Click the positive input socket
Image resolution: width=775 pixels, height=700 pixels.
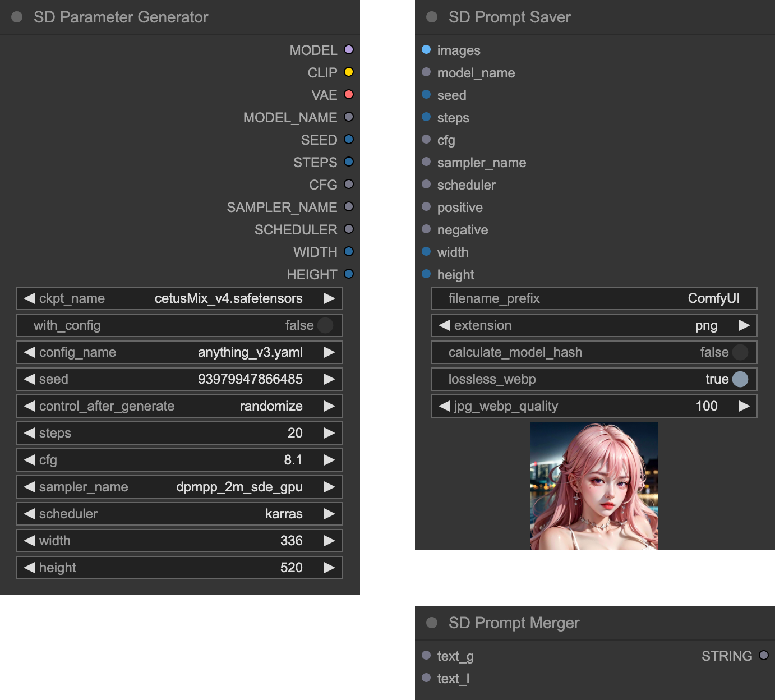tap(426, 207)
